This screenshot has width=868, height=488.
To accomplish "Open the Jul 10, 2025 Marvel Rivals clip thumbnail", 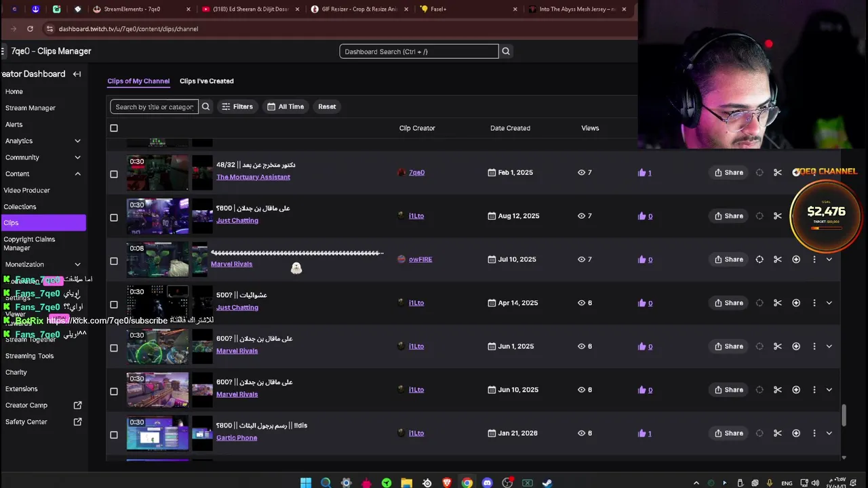I will [157, 260].
